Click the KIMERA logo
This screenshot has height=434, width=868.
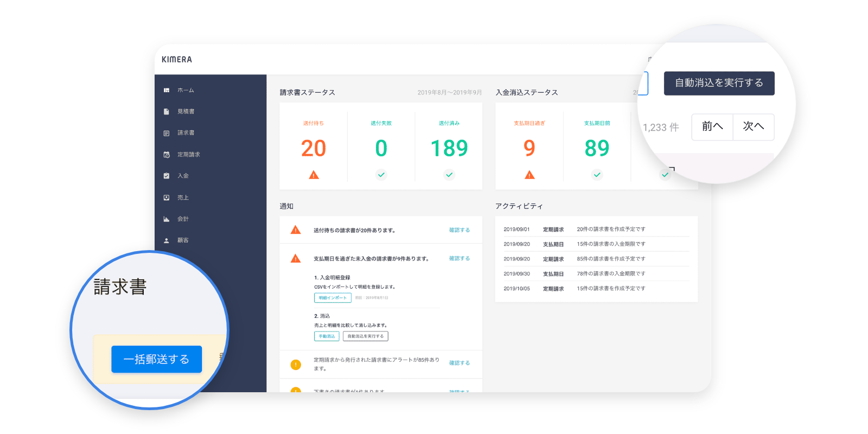click(177, 60)
